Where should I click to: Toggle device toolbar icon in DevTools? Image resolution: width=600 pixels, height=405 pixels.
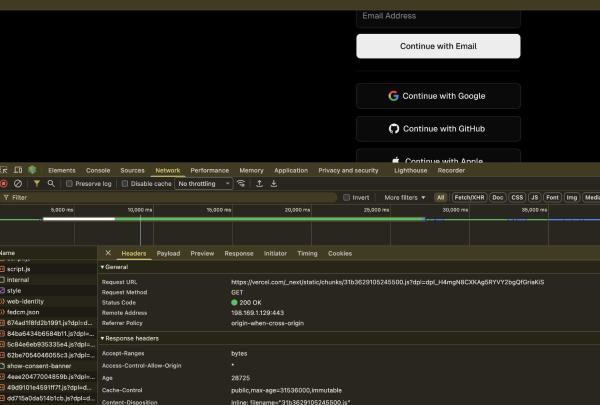tap(17, 171)
